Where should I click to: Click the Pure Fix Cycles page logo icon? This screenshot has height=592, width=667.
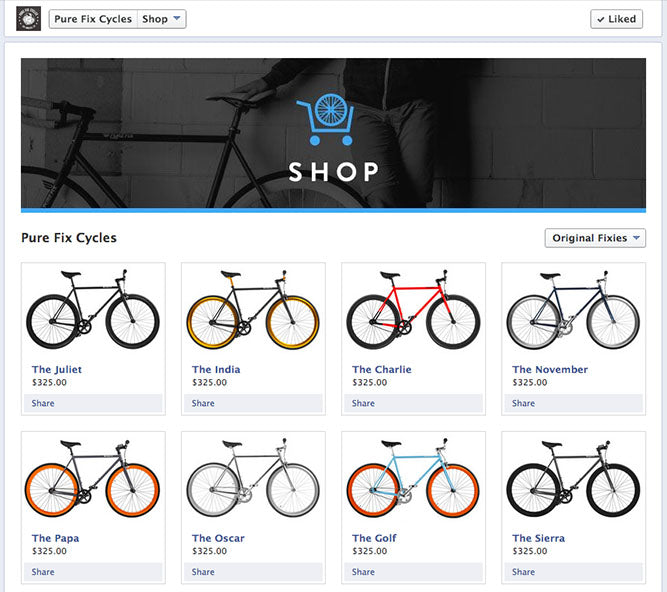29,19
